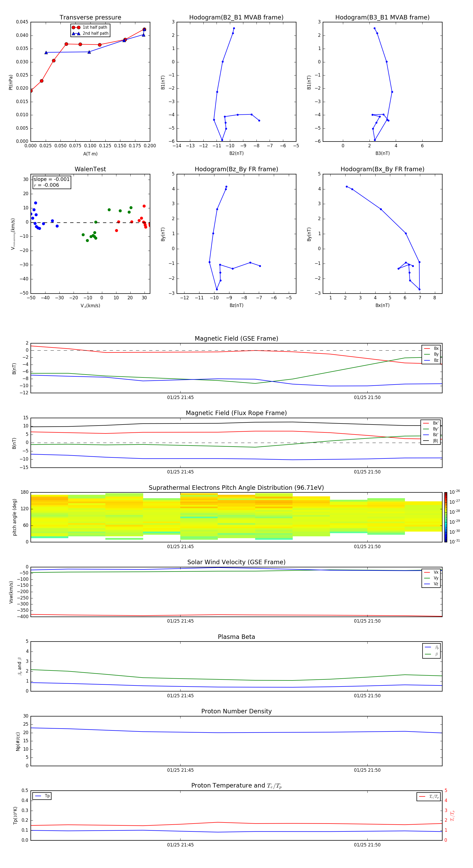Click the 'slope = -0.001' annotation
This screenshot has height=868, width=473.
(x=52, y=179)
